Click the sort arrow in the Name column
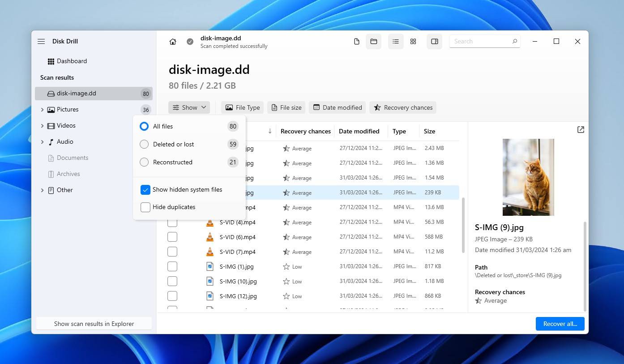 coord(270,131)
